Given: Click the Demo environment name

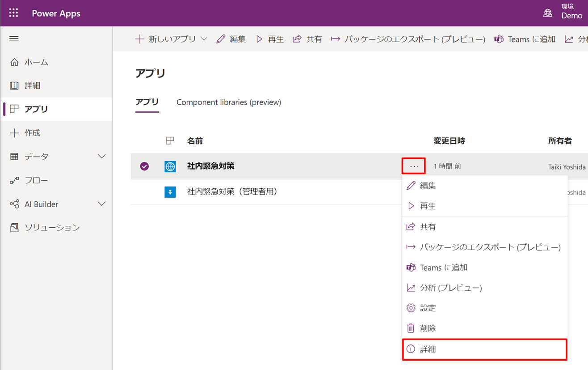Looking at the screenshot, I should click(x=572, y=16).
